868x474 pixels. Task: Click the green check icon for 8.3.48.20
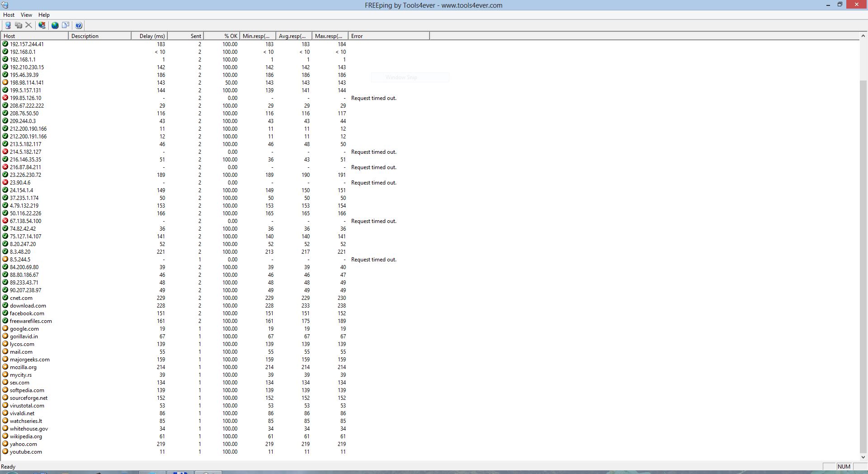pyautogui.click(x=5, y=251)
